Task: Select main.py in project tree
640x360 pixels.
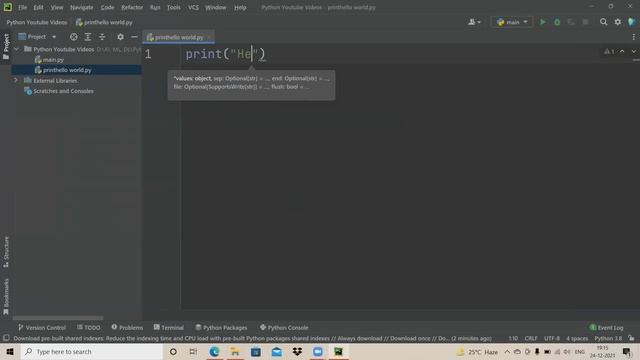Action: click(49, 60)
